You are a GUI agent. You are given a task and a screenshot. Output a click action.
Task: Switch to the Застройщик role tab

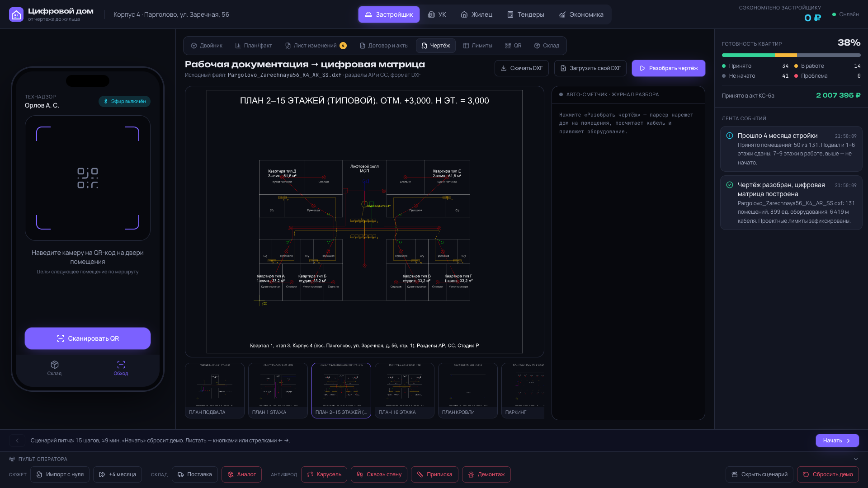tap(389, 14)
